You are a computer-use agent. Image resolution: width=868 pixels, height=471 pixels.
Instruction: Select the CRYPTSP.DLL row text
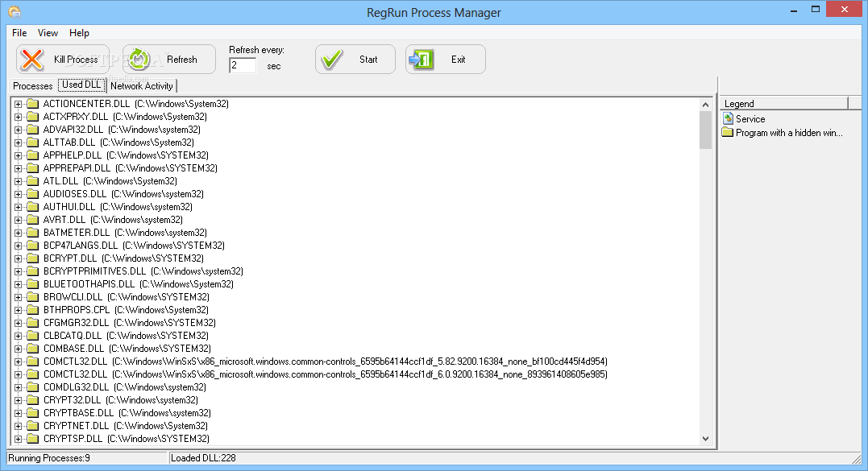pyautogui.click(x=127, y=438)
